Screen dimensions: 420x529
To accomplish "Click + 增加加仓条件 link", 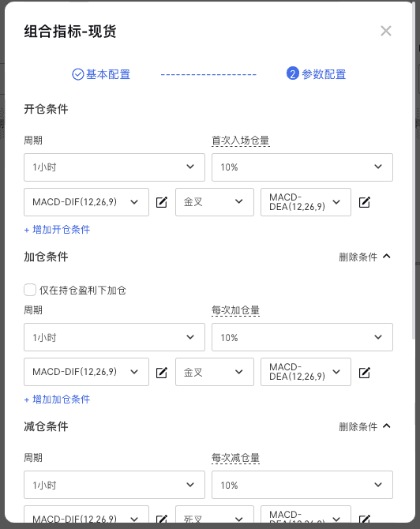I will pyautogui.click(x=57, y=400).
